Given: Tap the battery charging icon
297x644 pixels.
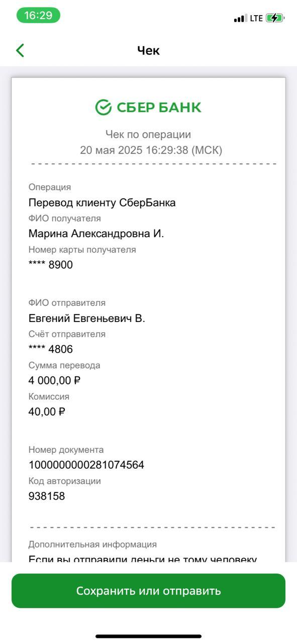Looking at the screenshot, I should coord(276,18).
